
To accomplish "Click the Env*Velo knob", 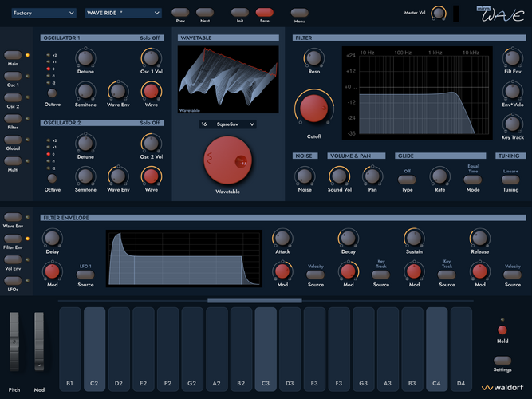I will tap(512, 91).
